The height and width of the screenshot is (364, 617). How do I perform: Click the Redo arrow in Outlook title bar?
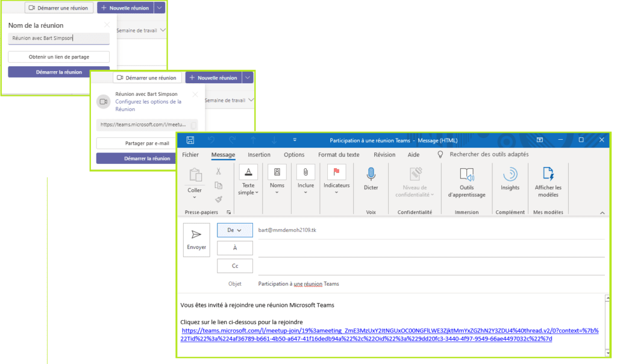232,140
